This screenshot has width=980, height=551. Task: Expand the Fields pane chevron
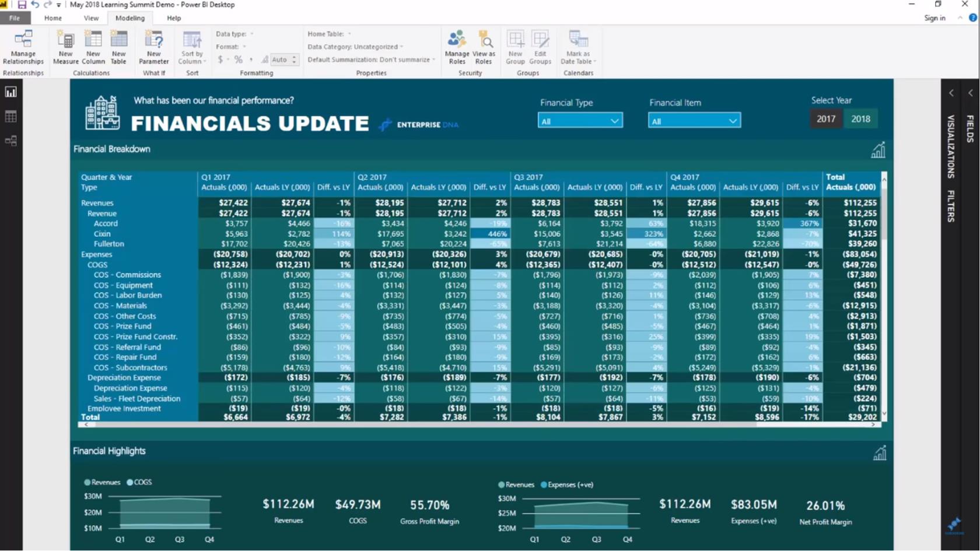[x=971, y=93]
